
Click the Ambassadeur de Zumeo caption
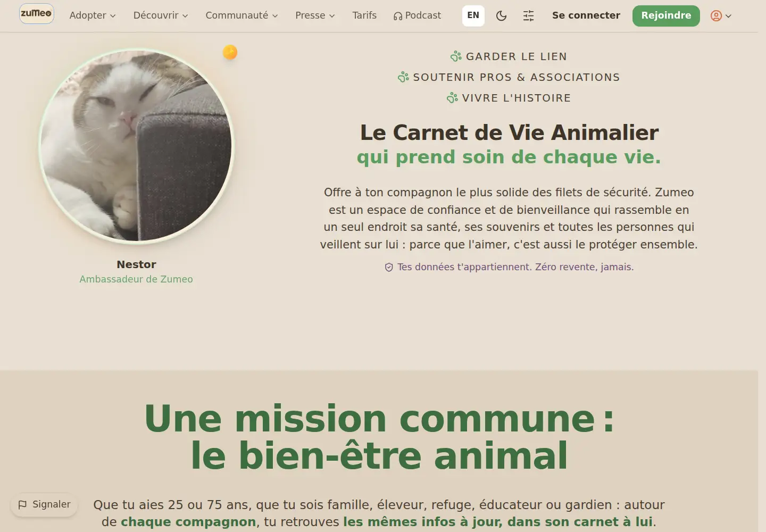(136, 279)
